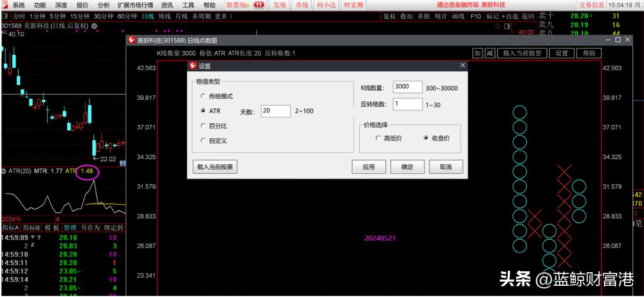Screen dimensions: 644x297
Task: Click the 多股 toolbar button
Action: coord(423,17)
